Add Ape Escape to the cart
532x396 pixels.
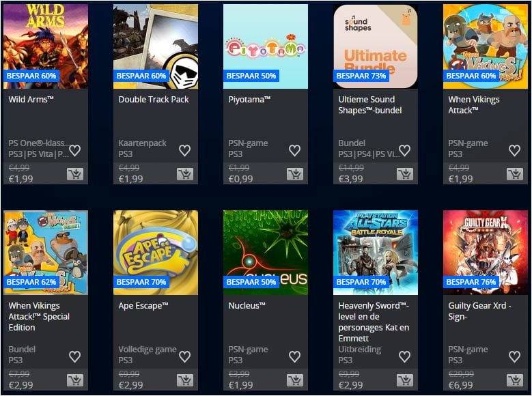tap(185, 380)
